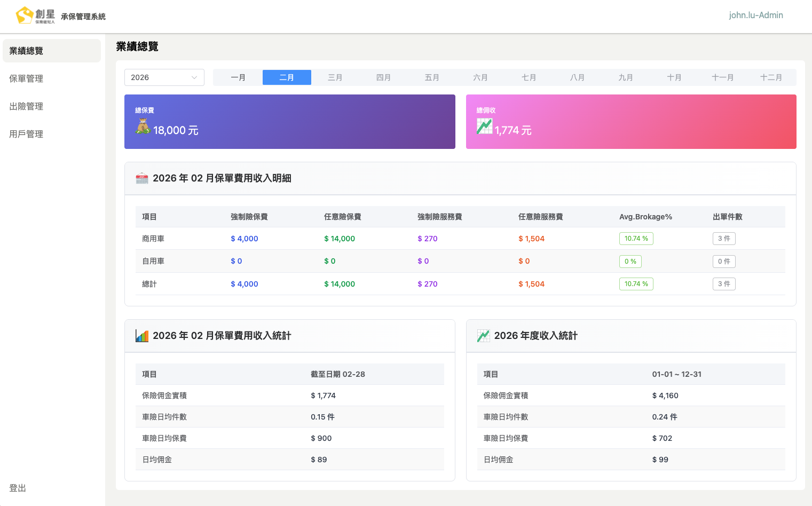Click $ 4,000 in the 商用車 row

pyautogui.click(x=245, y=239)
